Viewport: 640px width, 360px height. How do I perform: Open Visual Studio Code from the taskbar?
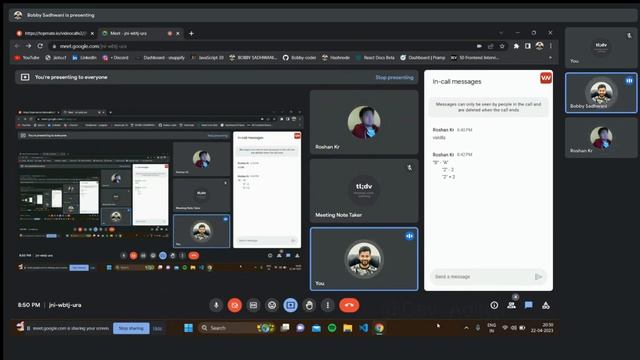pyautogui.click(x=363, y=328)
